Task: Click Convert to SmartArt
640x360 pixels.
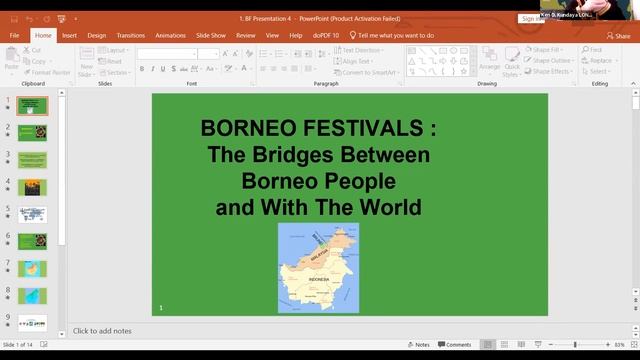Action: coord(366,72)
